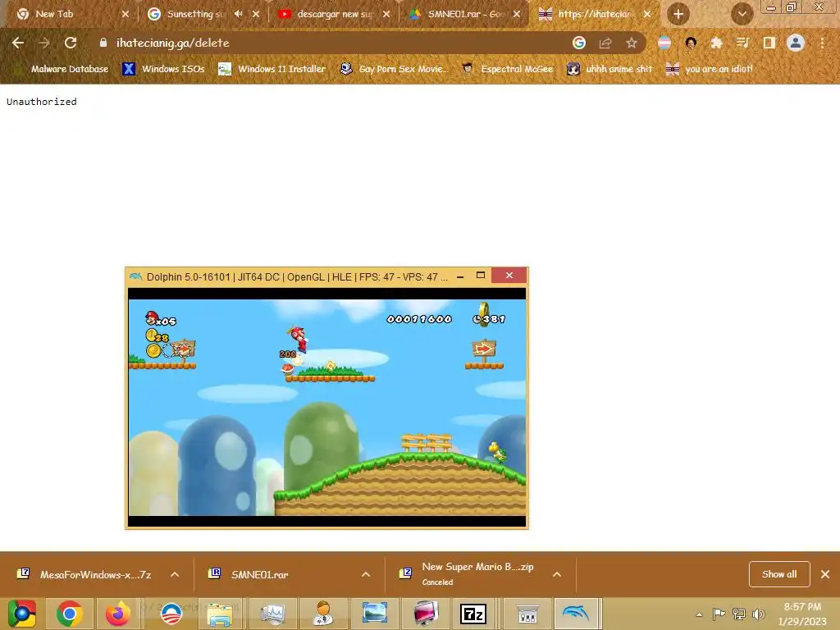Click the taskbar clock showing 8:57 PM

(x=802, y=614)
